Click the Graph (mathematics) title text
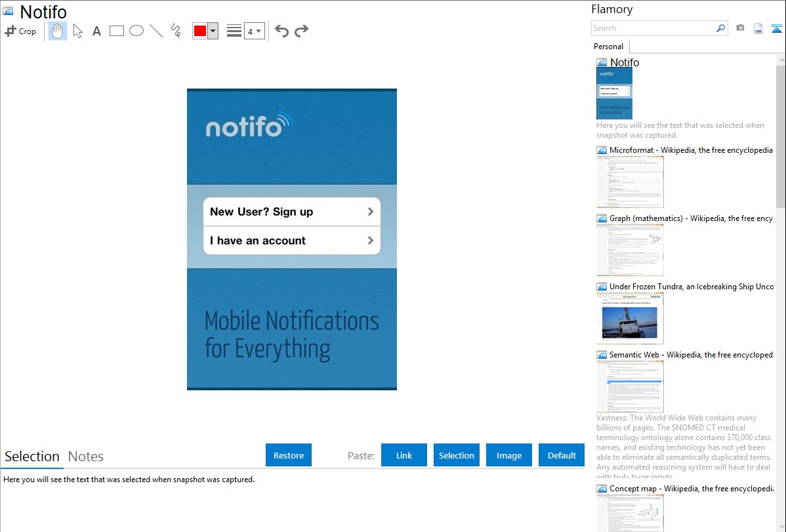The height and width of the screenshot is (532, 786). pyautogui.click(x=691, y=218)
